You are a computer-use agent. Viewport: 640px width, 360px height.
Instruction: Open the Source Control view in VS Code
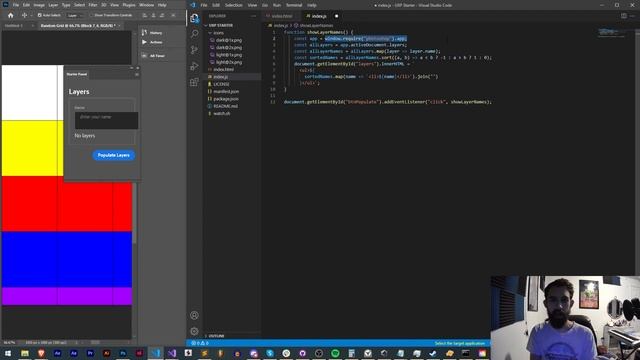pos(195,50)
